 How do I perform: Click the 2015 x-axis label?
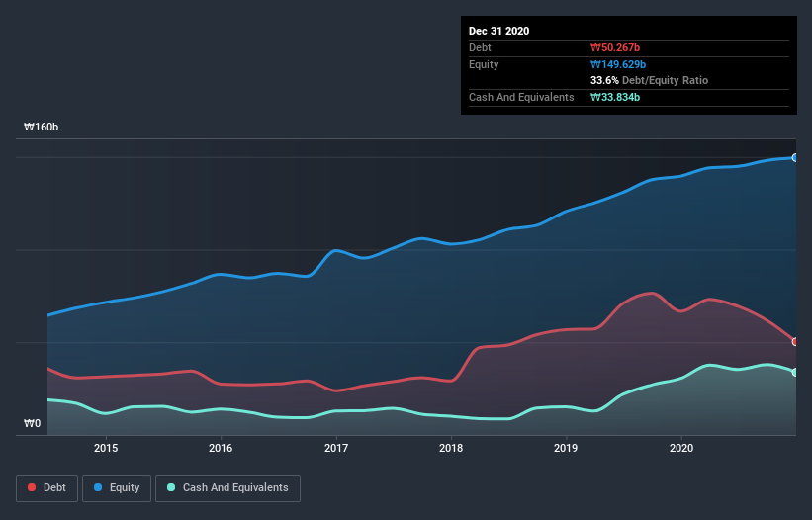(106, 448)
